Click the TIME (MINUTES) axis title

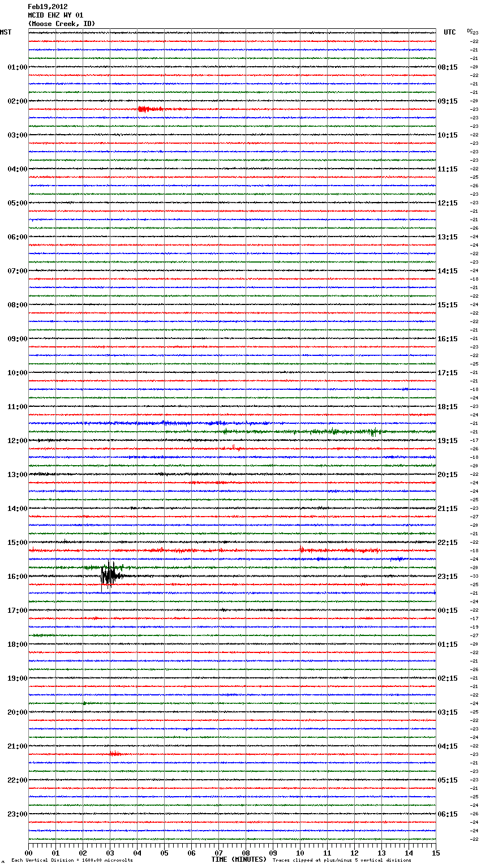click(x=239, y=860)
